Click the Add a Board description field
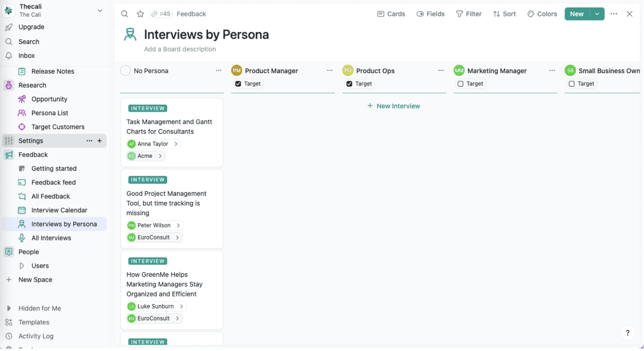Screen dimensions: 644x351 point(180,49)
